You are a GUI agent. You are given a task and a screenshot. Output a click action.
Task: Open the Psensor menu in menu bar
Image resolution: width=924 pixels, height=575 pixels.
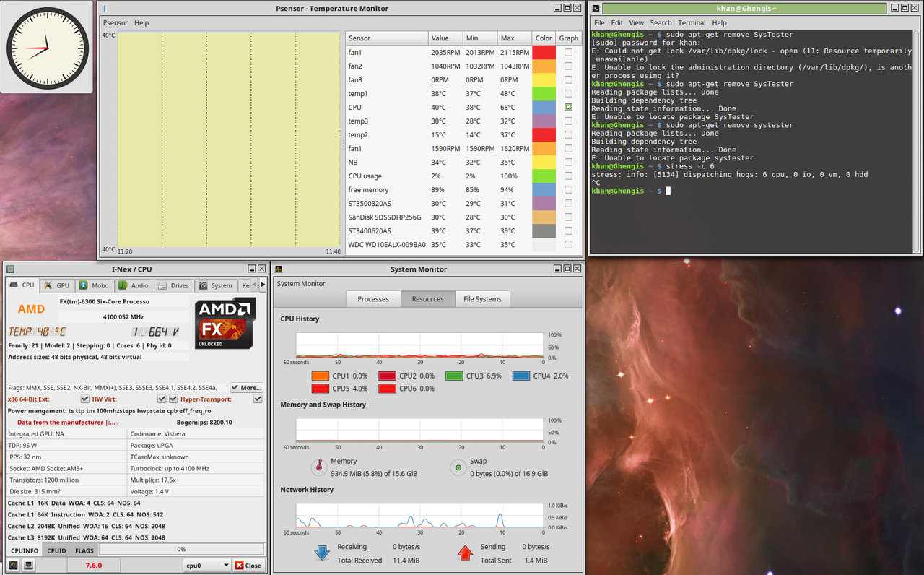115,22
